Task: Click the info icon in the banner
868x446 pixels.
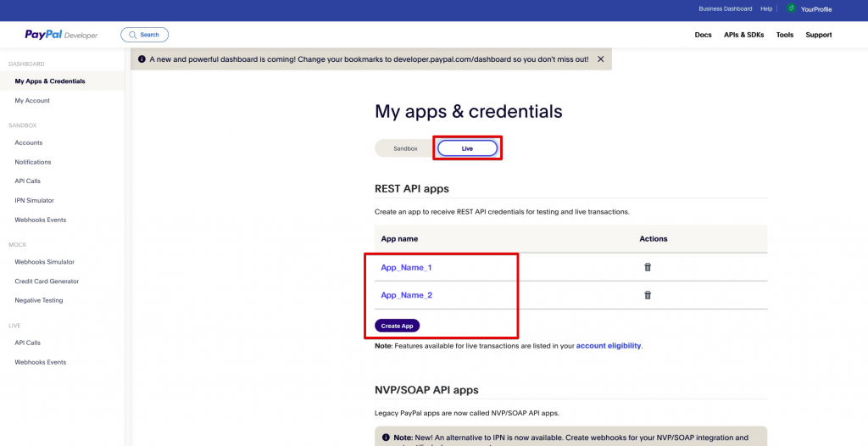Action: pyautogui.click(x=142, y=59)
